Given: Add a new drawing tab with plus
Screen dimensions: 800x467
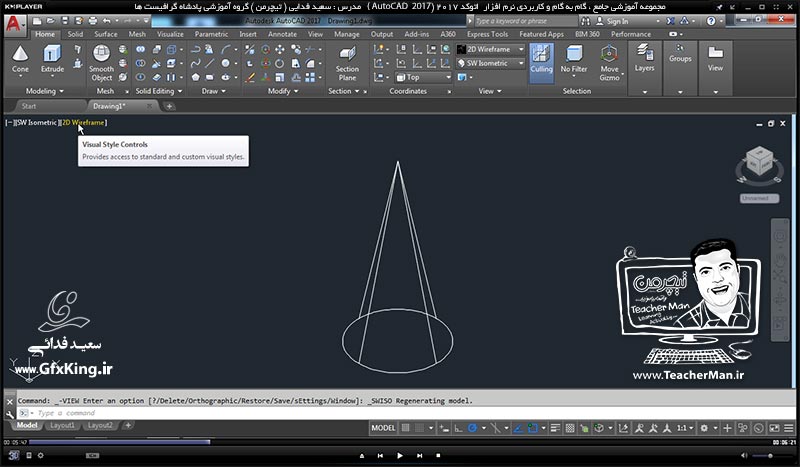Looking at the screenshot, I should click(169, 106).
